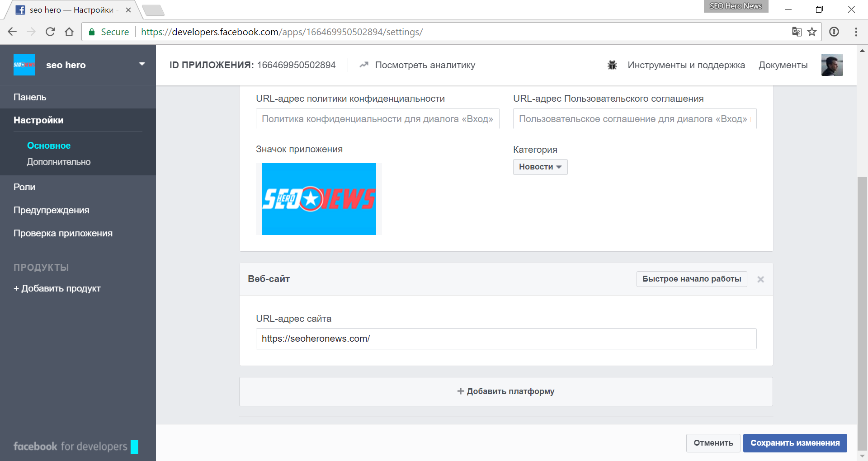The image size is (868, 461).
Task: Focus user agreement URL input field
Action: tap(635, 119)
